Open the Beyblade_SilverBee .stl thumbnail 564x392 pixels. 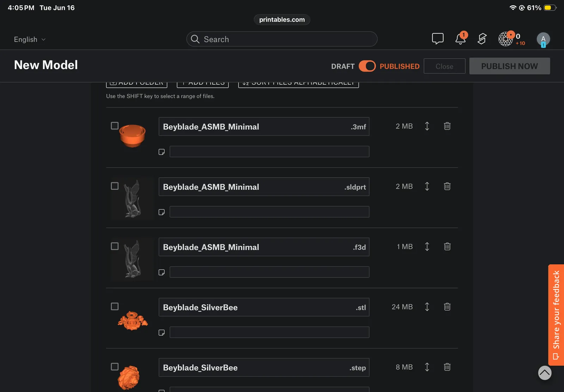click(133, 320)
